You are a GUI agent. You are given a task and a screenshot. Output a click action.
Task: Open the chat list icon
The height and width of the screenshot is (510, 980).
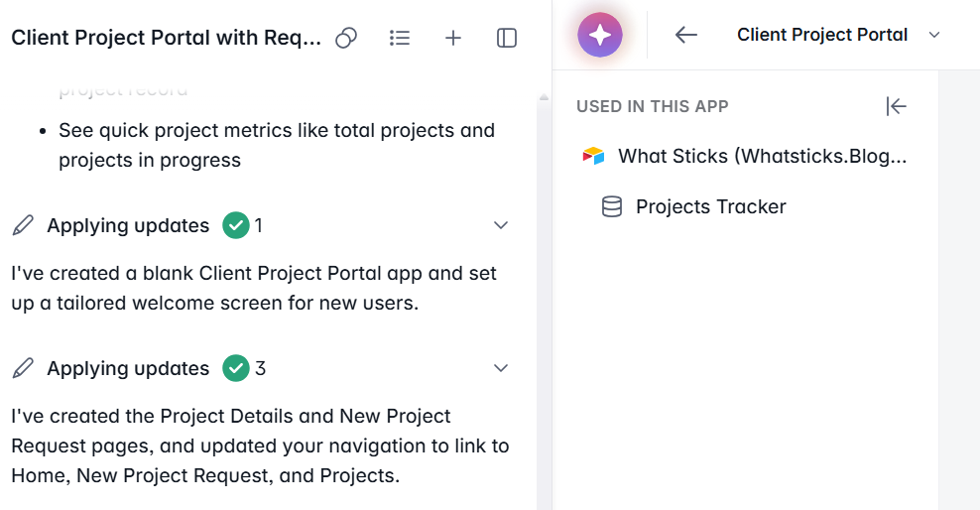click(x=400, y=38)
